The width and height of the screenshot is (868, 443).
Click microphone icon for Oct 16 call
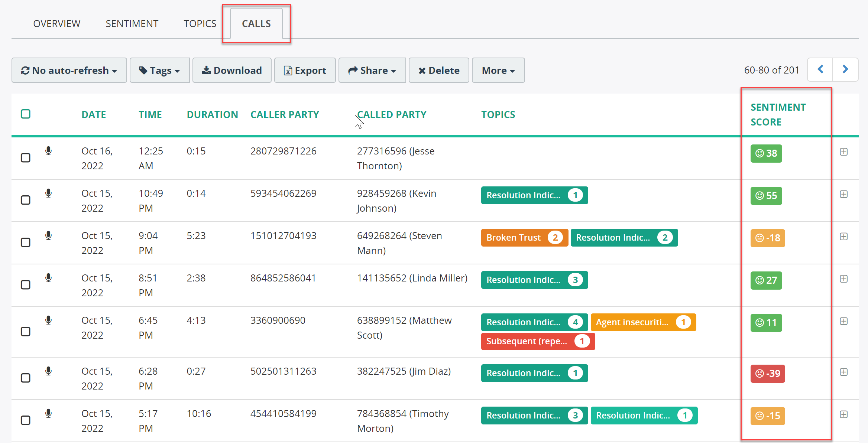click(x=48, y=151)
